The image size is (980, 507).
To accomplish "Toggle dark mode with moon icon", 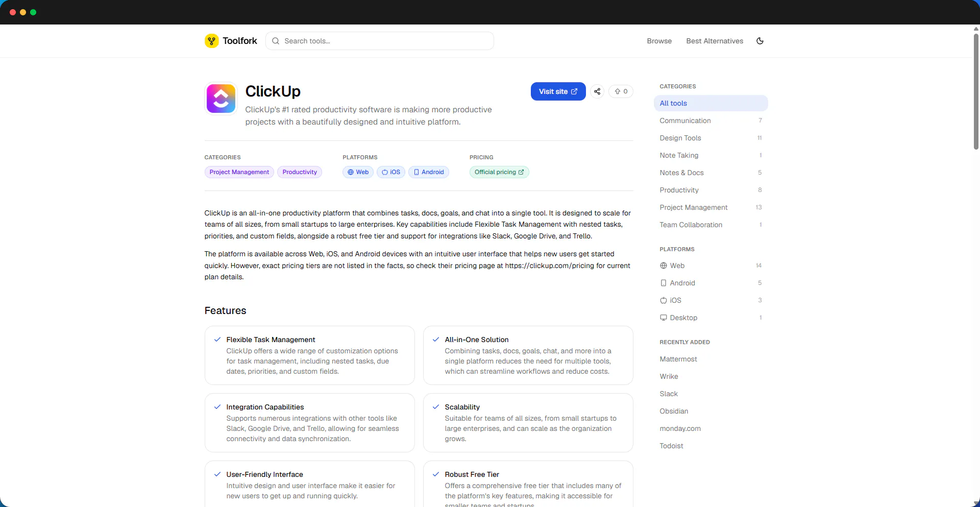I will click(x=760, y=41).
